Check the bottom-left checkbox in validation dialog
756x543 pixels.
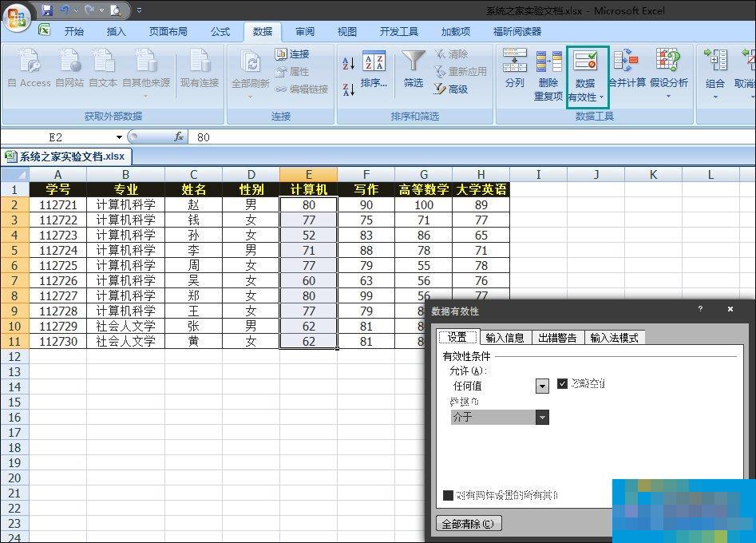click(x=449, y=495)
